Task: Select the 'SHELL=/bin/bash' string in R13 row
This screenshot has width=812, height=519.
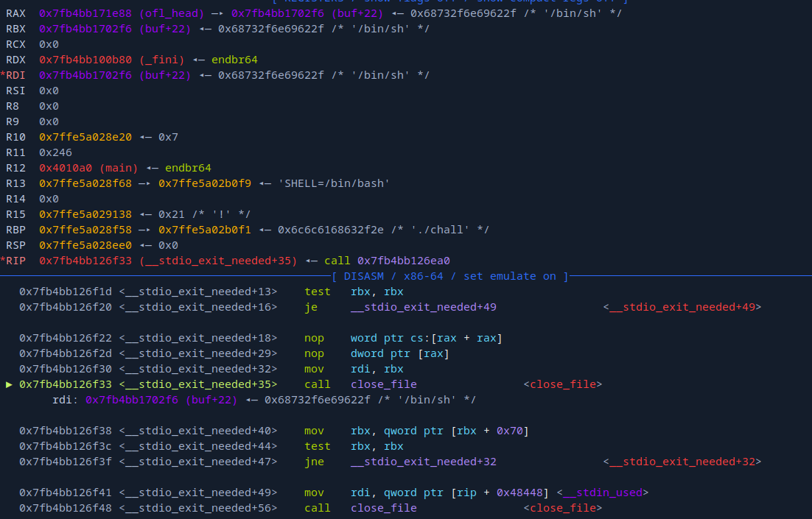Action: [x=334, y=183]
